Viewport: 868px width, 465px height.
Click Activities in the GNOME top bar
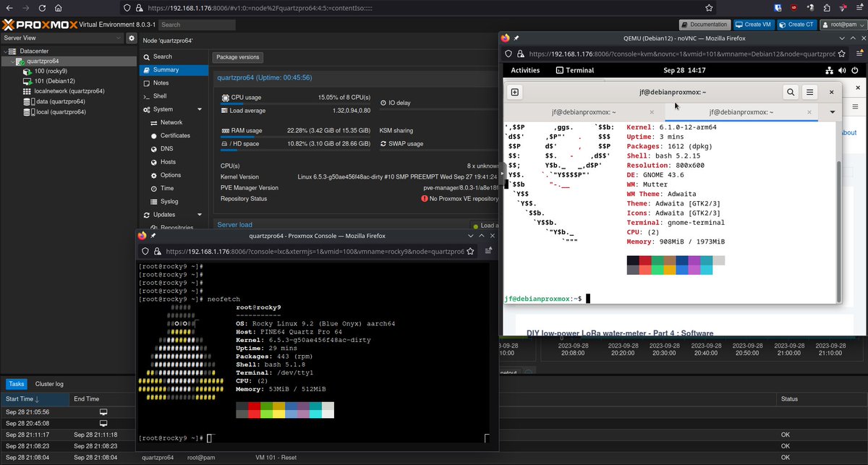pos(525,70)
